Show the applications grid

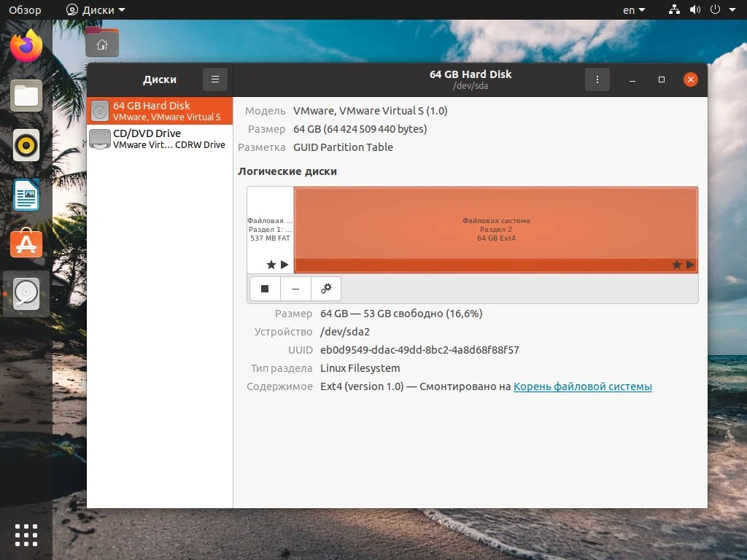26,534
